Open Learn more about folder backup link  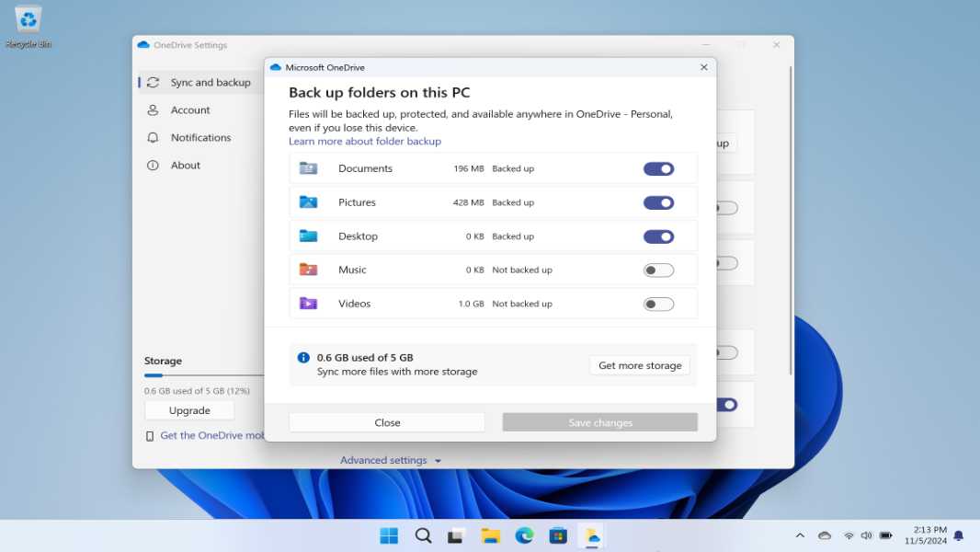coord(365,142)
